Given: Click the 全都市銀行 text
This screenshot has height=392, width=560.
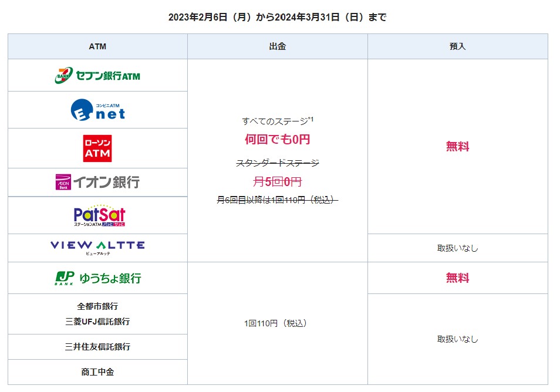Looking at the screenshot, I should tap(97, 306).
